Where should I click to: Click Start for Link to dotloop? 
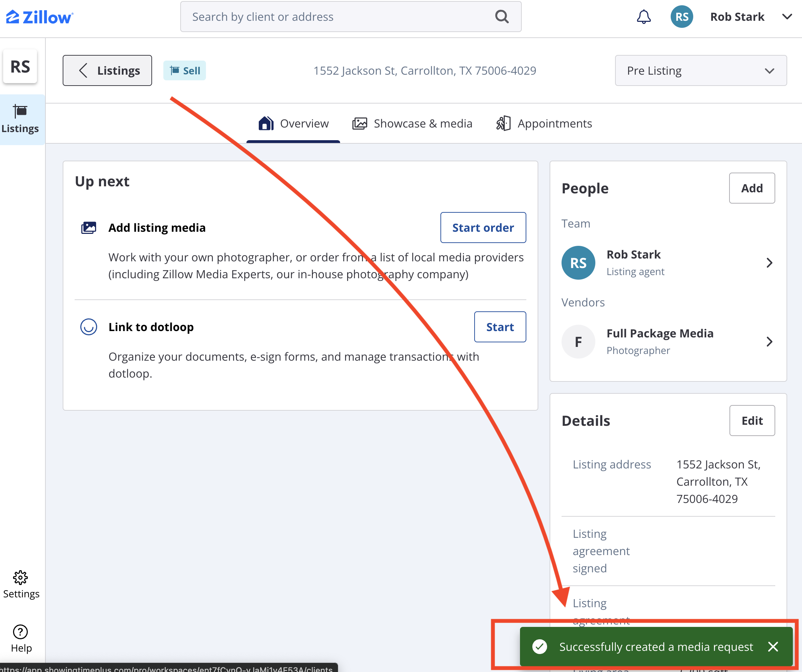tap(500, 327)
